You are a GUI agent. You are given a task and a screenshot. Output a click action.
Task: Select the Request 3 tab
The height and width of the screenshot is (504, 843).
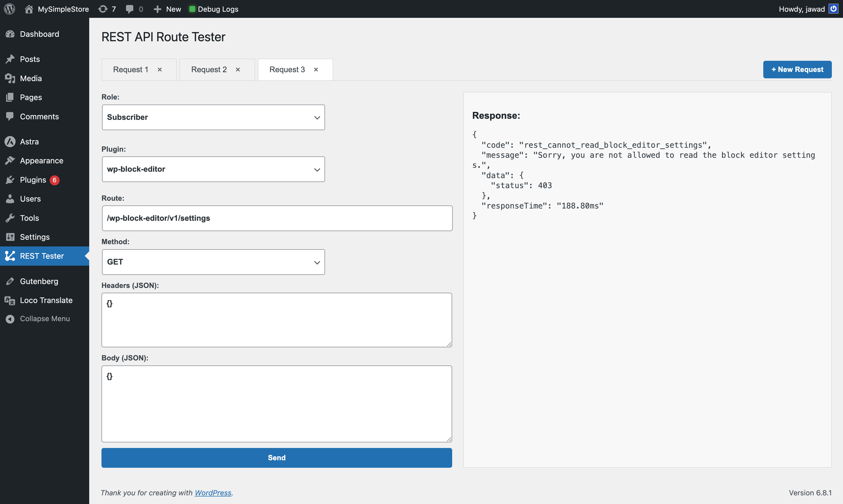[287, 70]
